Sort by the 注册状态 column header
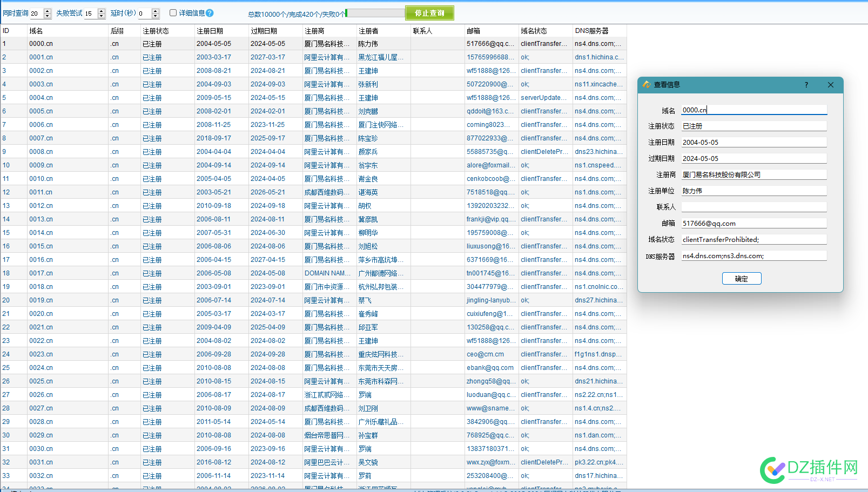868x492 pixels. (167, 31)
